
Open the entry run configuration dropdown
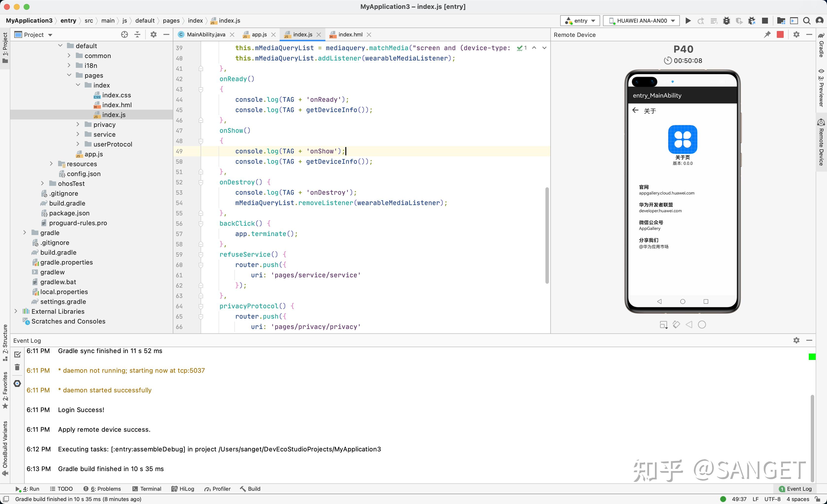(x=580, y=21)
